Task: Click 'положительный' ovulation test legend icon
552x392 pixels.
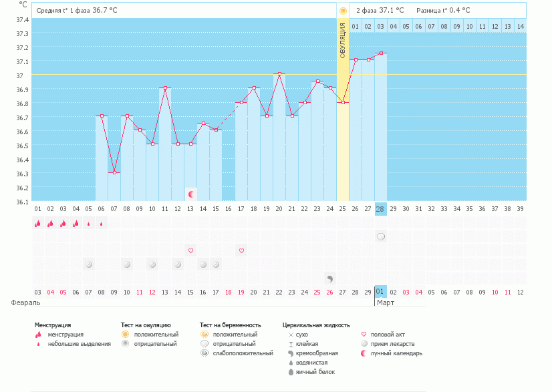Action: click(x=124, y=334)
